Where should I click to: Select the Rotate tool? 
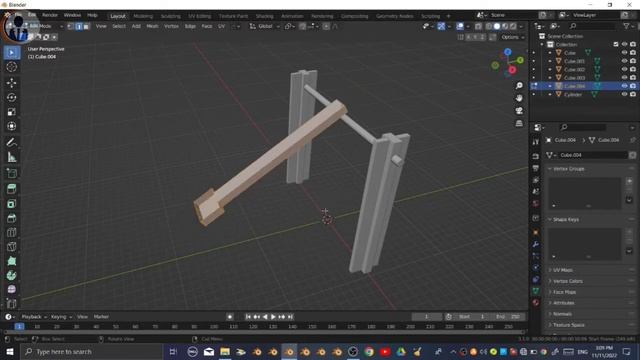click(x=11, y=97)
